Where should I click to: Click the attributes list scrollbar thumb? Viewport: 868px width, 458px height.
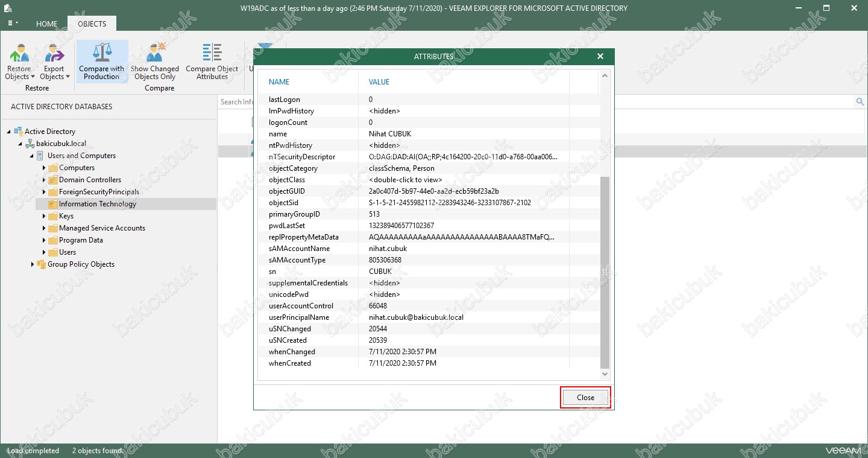[605, 273]
